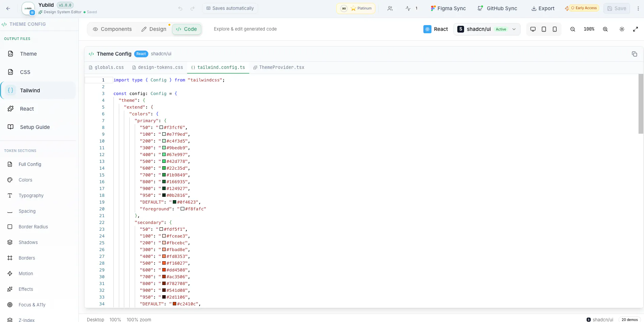Open the globals.css file tab

click(106, 68)
